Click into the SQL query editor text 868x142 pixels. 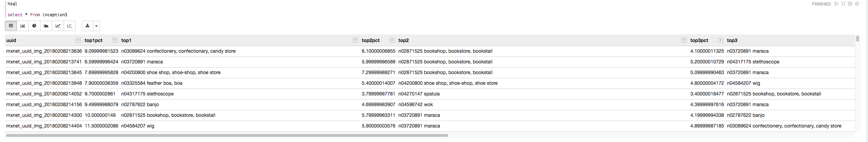37,15
